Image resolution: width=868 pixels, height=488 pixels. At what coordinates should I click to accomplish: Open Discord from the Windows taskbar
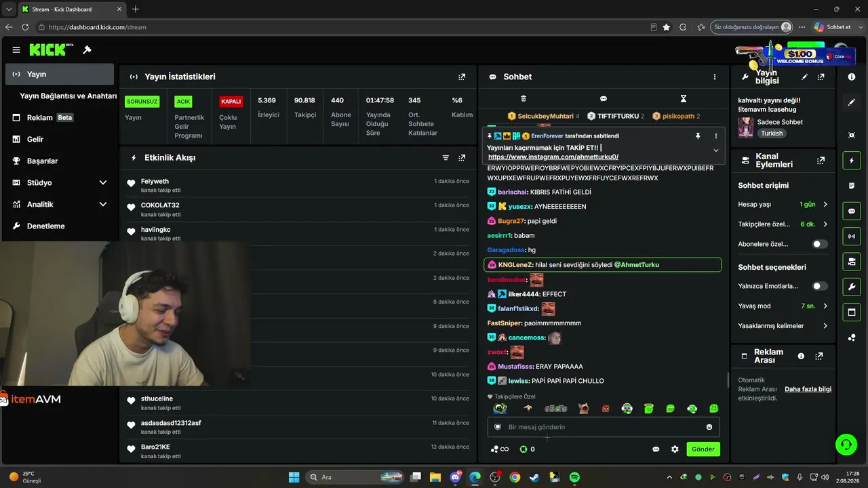click(x=455, y=477)
